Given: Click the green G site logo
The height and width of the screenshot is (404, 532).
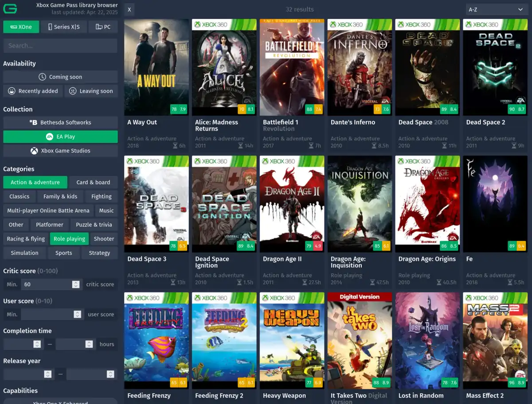Looking at the screenshot, I should pos(10,9).
